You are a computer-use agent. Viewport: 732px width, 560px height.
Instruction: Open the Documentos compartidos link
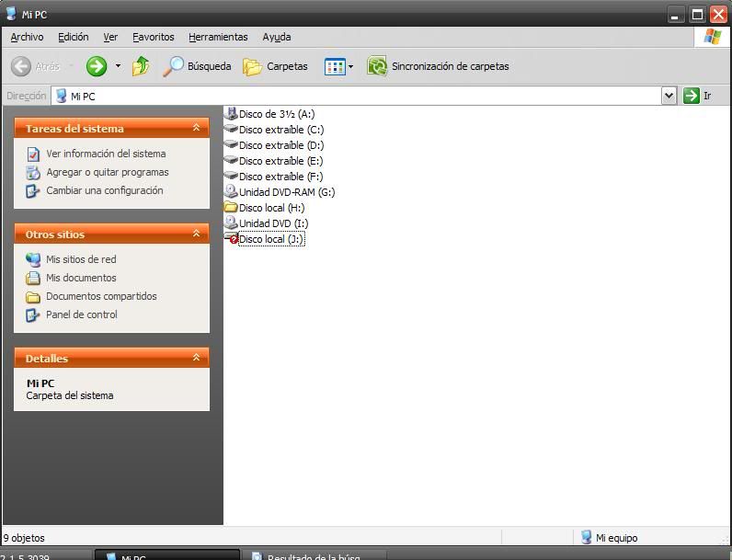point(101,296)
